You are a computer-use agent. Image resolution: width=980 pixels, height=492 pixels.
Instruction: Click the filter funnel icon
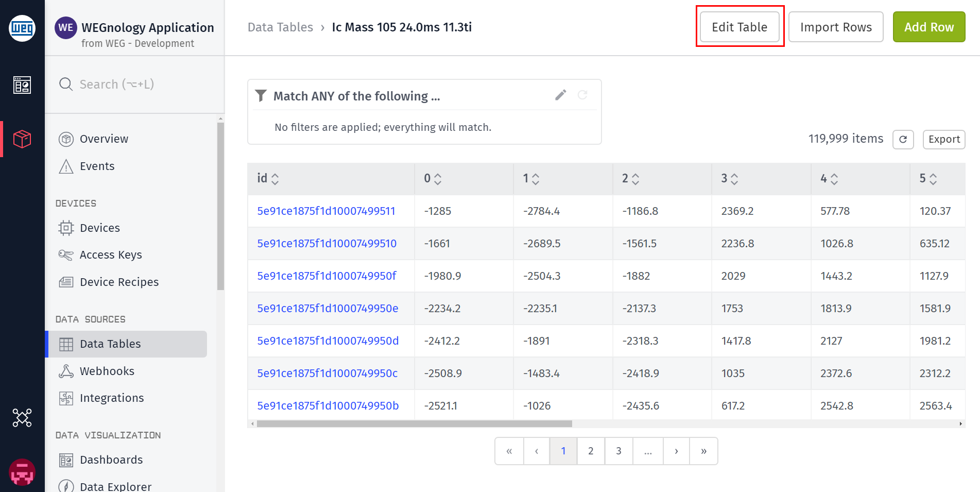[x=261, y=96]
